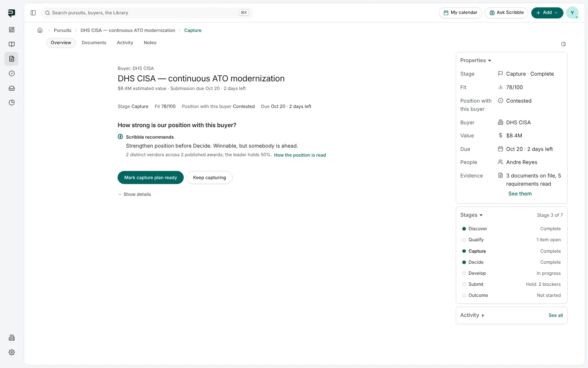588x368 pixels.
Task: Collapse the Stages section
Action: [472, 215]
